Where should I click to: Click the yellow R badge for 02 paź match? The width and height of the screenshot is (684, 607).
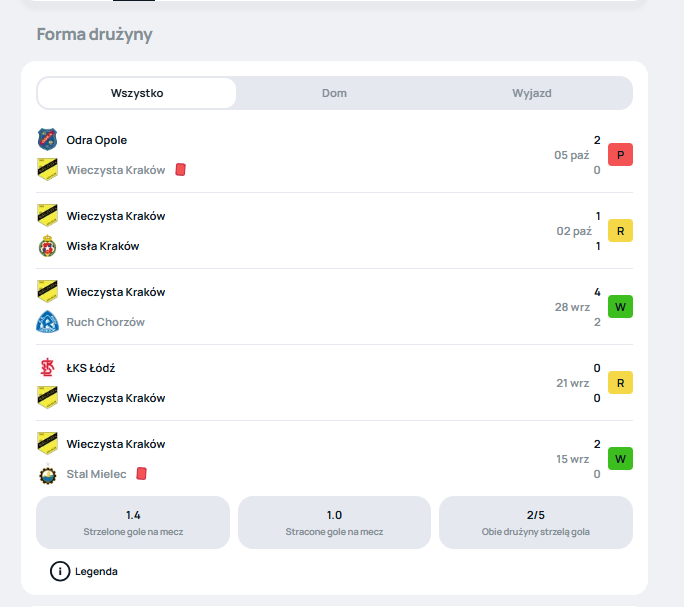pos(620,231)
